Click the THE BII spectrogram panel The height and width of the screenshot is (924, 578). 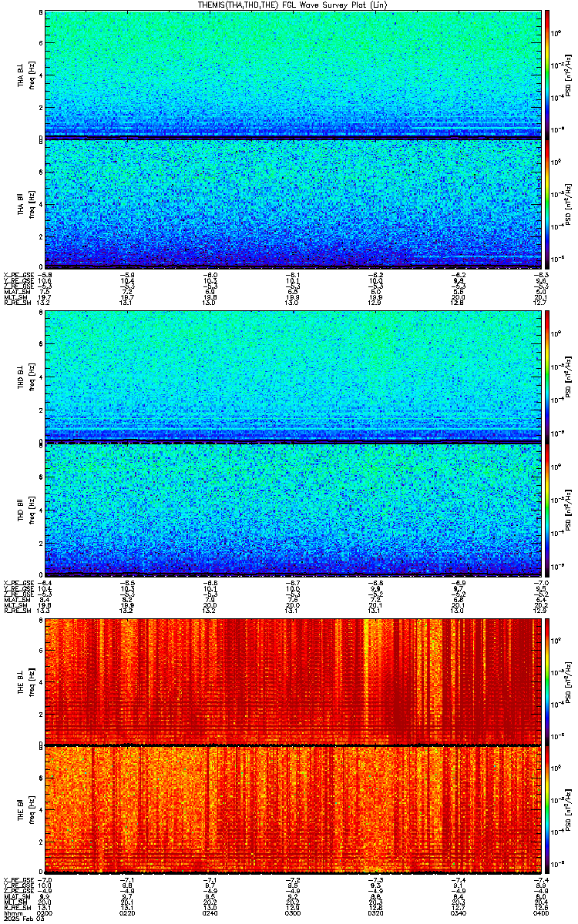pos(294,810)
